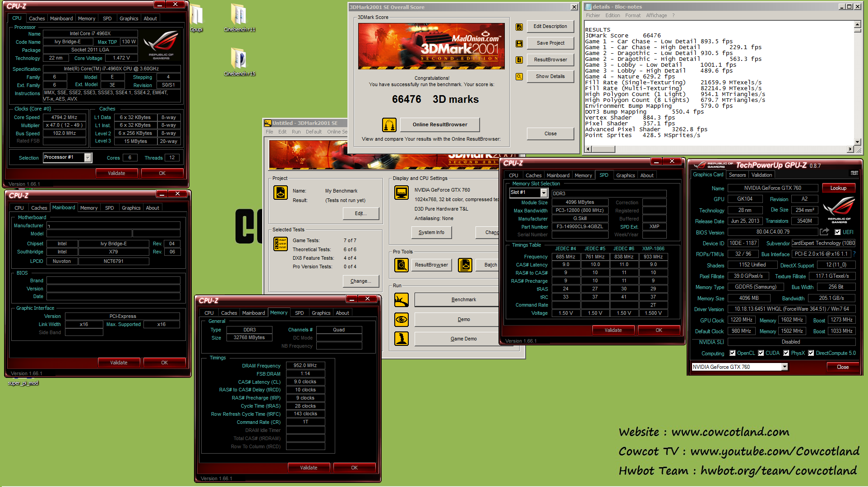Toggle the OpenCL checkbox in GPU-Z
Image resolution: width=868 pixels, height=487 pixels.
(733, 353)
